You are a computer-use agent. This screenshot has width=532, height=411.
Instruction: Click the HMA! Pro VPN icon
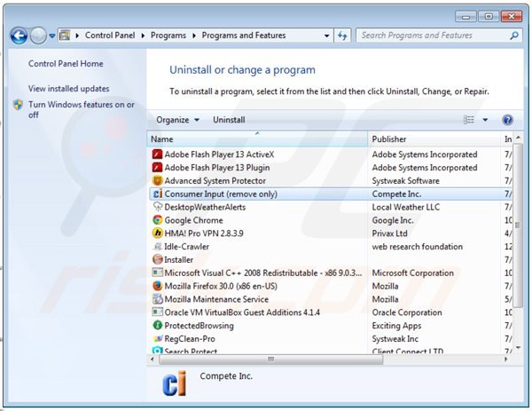[x=157, y=233]
